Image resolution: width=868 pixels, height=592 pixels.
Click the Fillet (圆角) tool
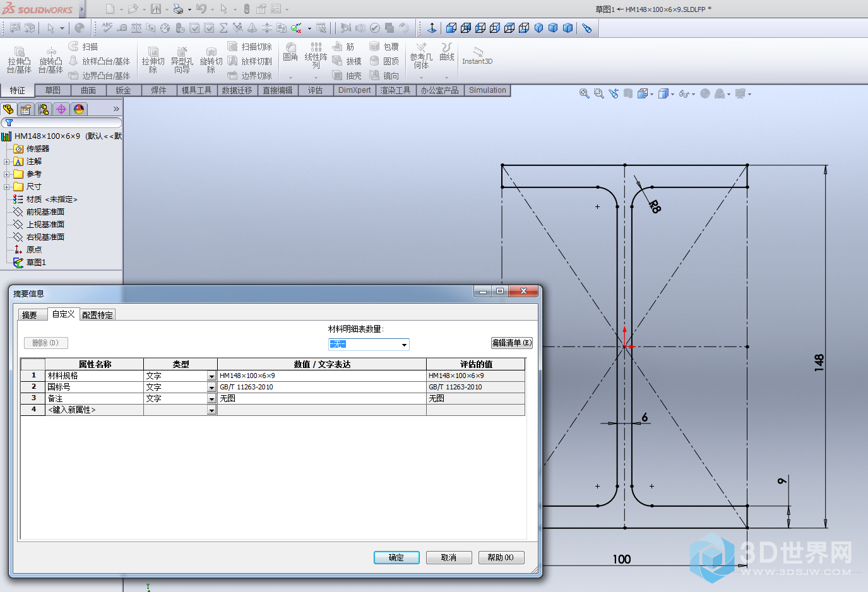[x=290, y=52]
